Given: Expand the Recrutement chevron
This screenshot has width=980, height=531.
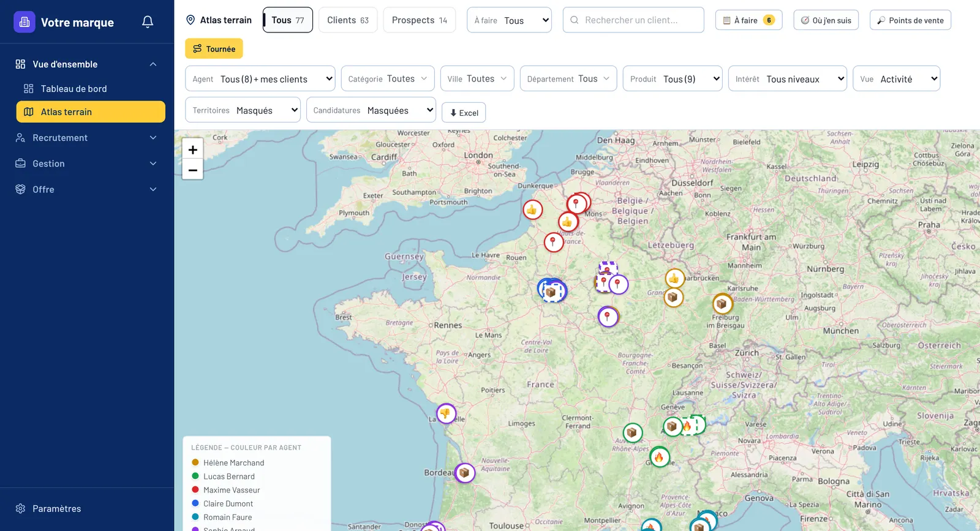Looking at the screenshot, I should pyautogui.click(x=153, y=138).
